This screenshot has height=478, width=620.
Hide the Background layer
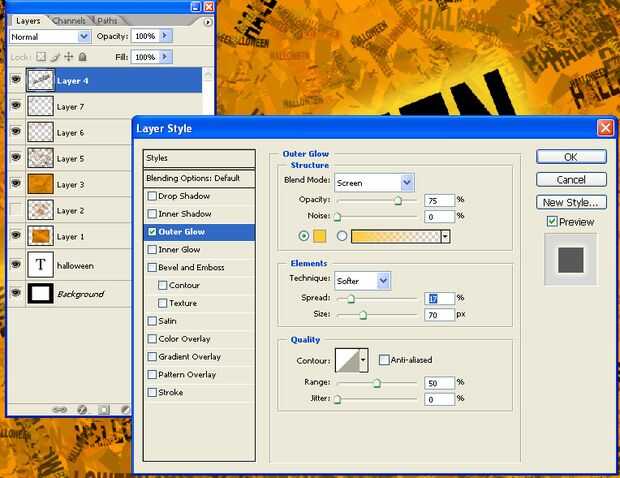point(16,293)
